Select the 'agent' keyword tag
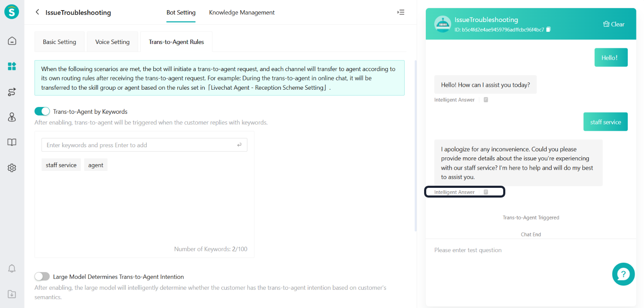 coord(96,165)
